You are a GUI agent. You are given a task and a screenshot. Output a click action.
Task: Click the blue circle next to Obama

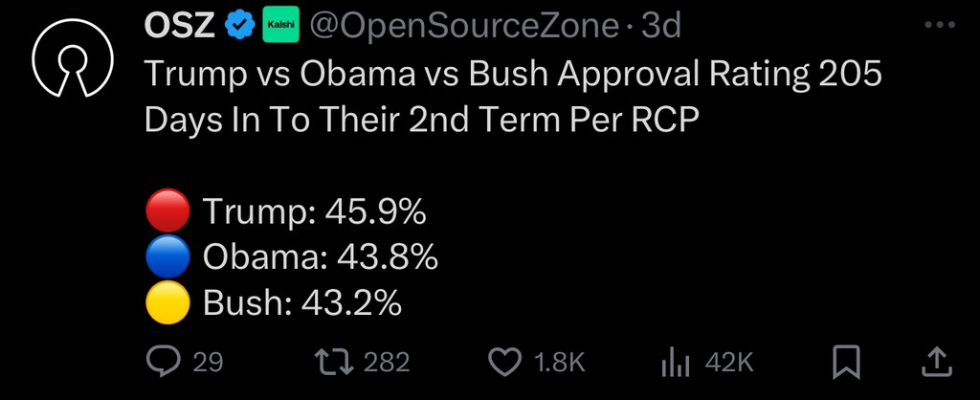167,256
